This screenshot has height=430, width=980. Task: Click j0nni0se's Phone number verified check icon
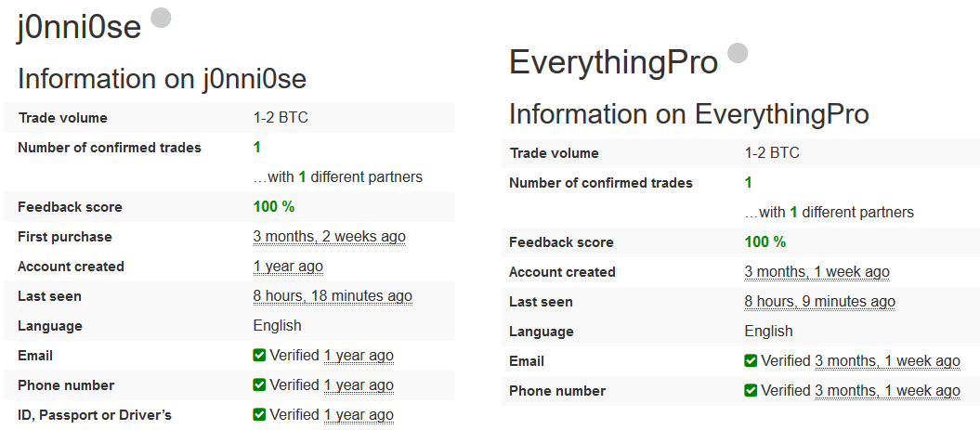259,385
